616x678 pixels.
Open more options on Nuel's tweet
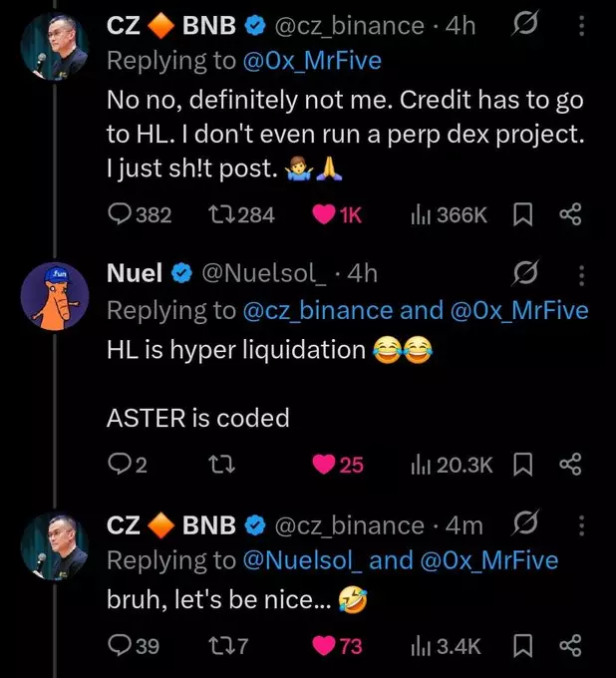[583, 273]
